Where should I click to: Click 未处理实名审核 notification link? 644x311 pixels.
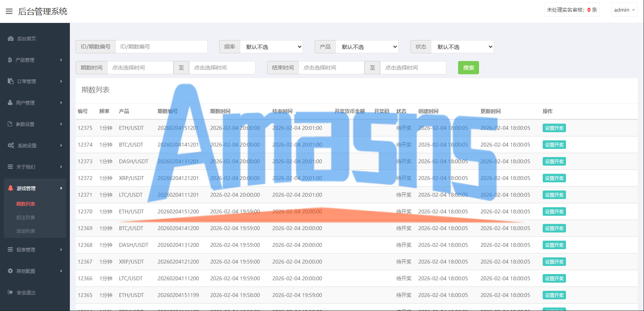(572, 10)
